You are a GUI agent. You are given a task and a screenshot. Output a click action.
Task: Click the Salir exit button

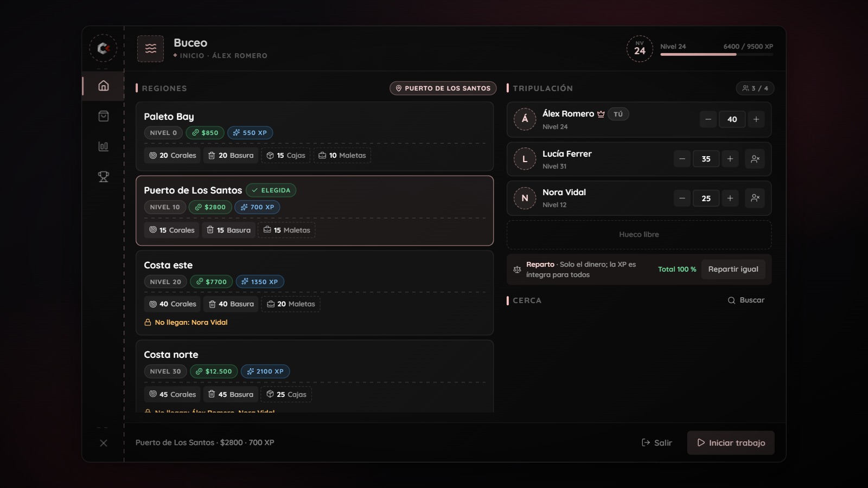[x=657, y=443]
